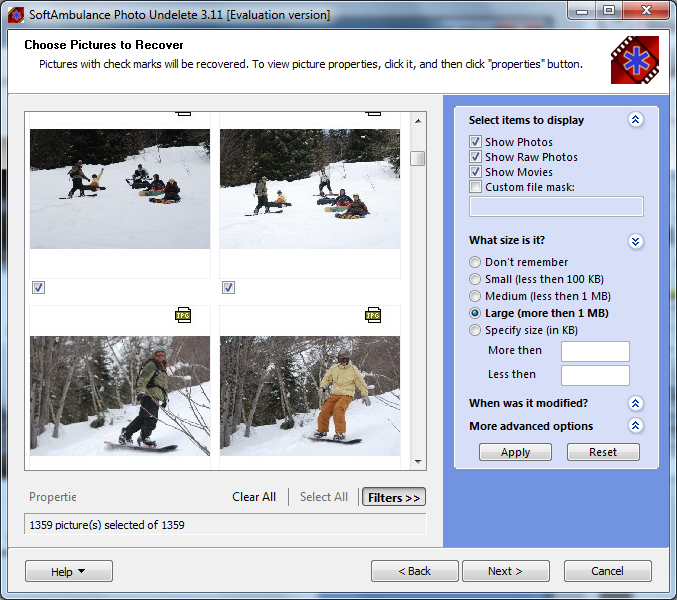Go to previous step with Back button
Image resolution: width=677 pixels, height=600 pixels.
(x=414, y=571)
